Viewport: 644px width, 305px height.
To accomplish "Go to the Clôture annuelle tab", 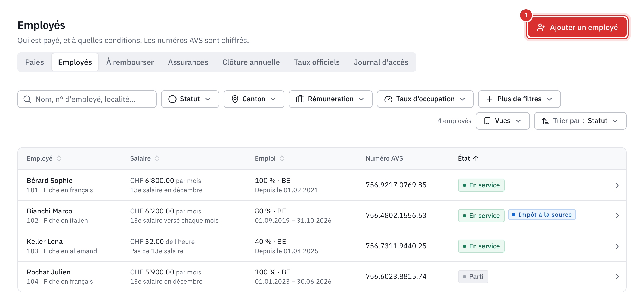I will [251, 62].
